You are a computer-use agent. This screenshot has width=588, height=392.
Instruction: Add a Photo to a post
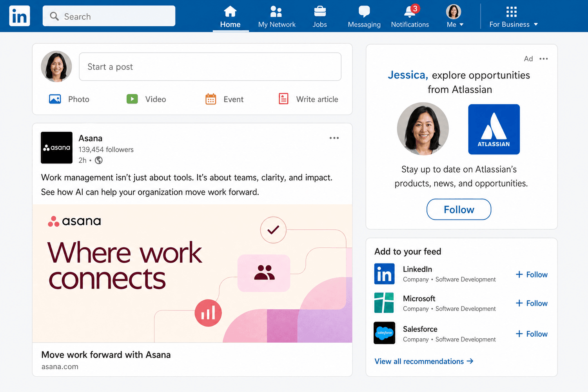tap(69, 99)
